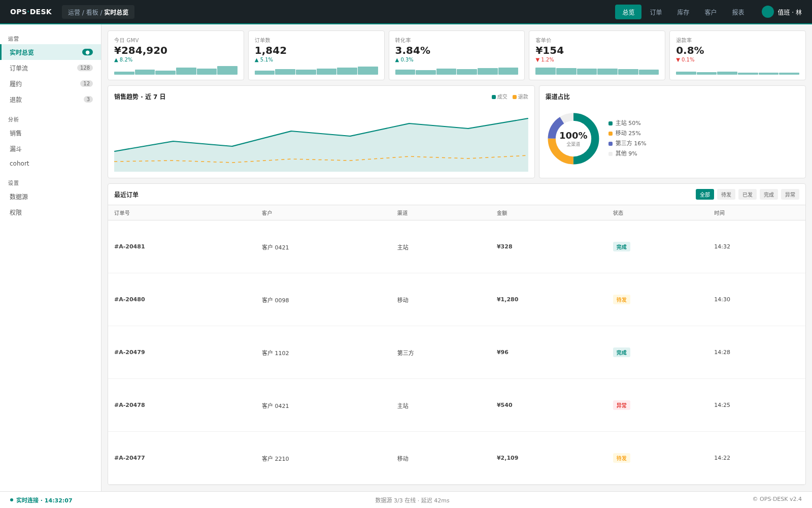812x508 pixels.
Task: Select 实时总览 in the sidebar
Action: tap(51, 52)
